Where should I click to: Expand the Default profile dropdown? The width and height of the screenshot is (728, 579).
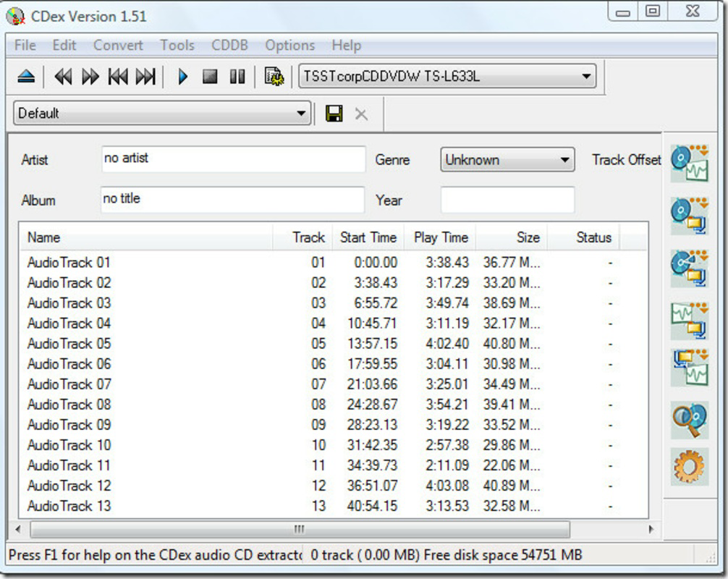tap(301, 114)
